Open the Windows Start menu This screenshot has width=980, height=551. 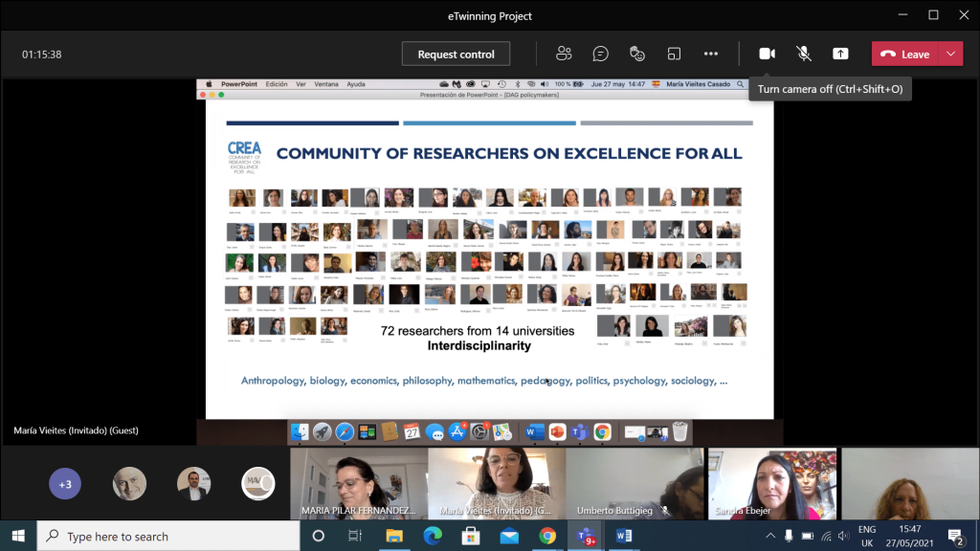coord(18,536)
